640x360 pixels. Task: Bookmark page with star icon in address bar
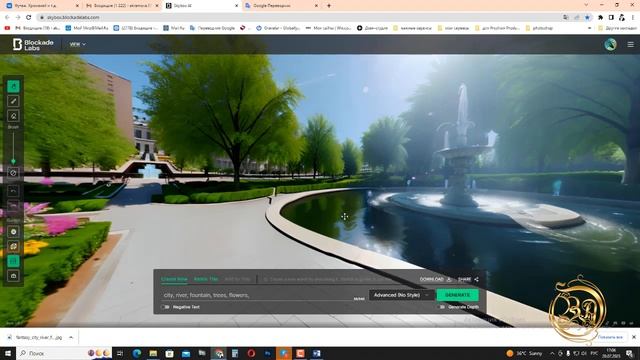(587, 17)
